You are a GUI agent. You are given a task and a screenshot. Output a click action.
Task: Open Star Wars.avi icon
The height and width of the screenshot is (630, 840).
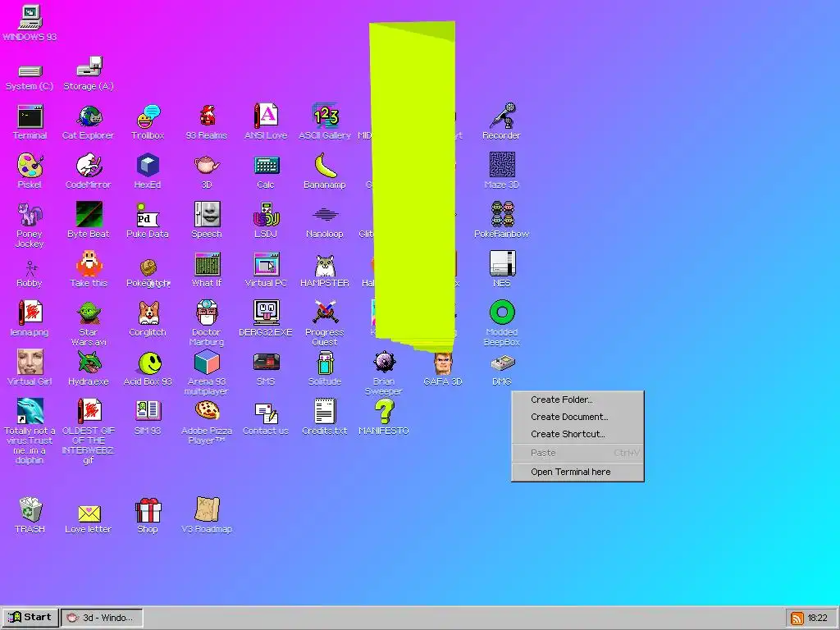pos(89,313)
